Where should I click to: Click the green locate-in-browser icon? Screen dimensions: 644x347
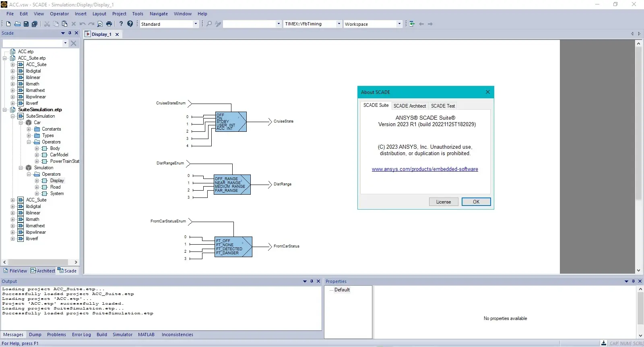coord(412,24)
